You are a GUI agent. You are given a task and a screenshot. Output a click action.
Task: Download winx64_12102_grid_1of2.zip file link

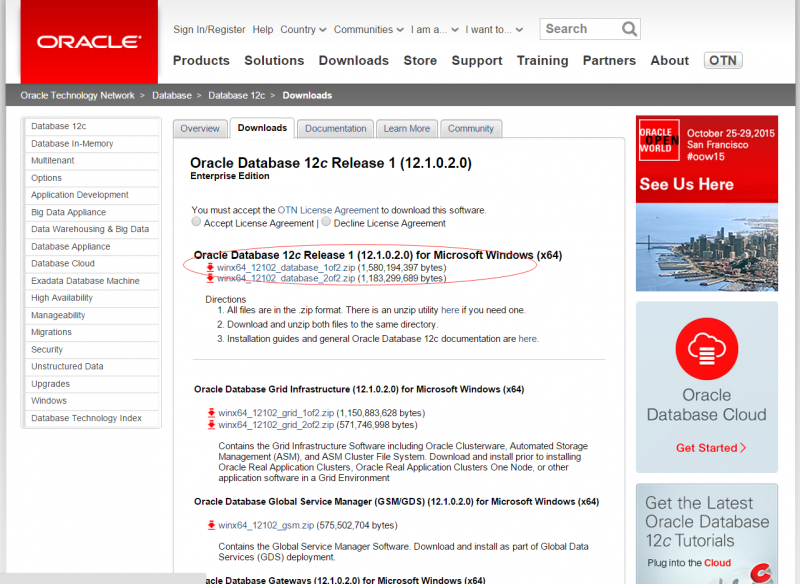pyautogui.click(x=276, y=413)
